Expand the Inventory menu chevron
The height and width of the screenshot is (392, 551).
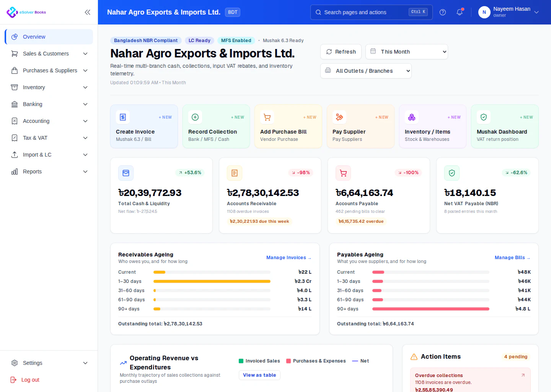[85, 87]
